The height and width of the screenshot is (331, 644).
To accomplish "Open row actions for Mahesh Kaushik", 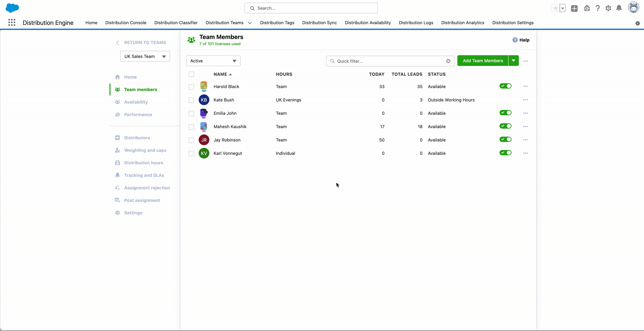I will (525, 127).
